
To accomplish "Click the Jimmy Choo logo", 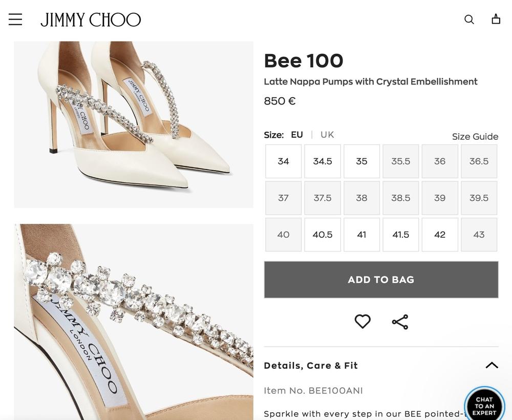I will (x=91, y=20).
